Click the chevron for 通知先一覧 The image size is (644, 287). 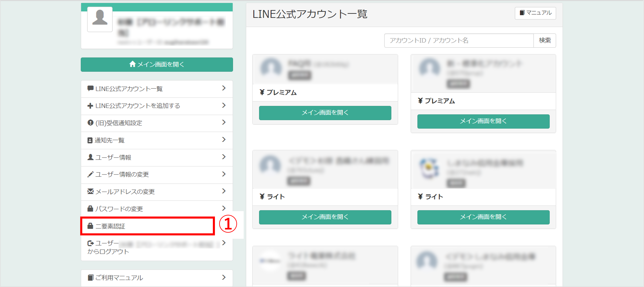click(224, 140)
